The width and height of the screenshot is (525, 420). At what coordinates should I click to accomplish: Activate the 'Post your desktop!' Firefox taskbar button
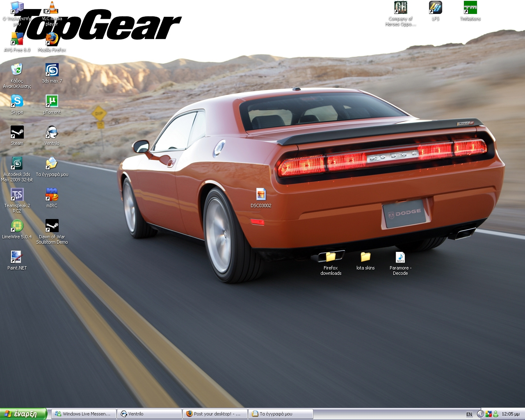[215, 414]
